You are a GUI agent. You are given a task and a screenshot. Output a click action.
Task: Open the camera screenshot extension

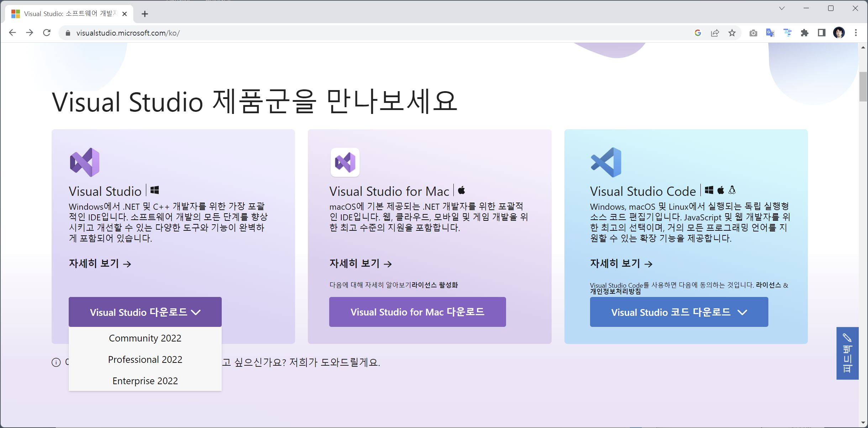[753, 33]
